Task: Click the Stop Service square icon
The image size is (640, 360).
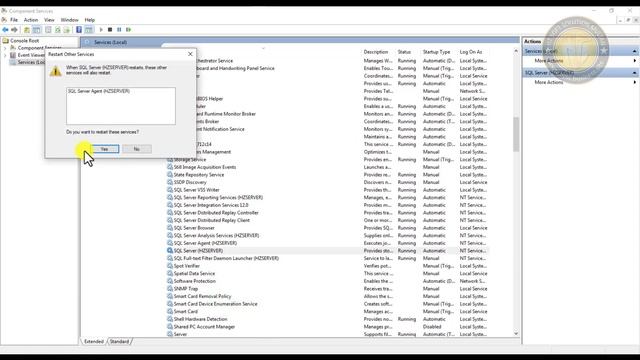Action: [x=110, y=30]
